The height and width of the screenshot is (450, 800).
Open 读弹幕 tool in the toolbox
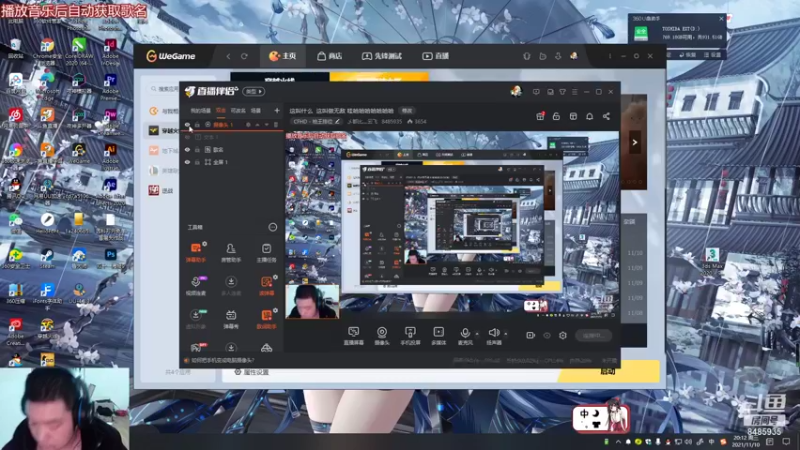[x=266, y=286]
